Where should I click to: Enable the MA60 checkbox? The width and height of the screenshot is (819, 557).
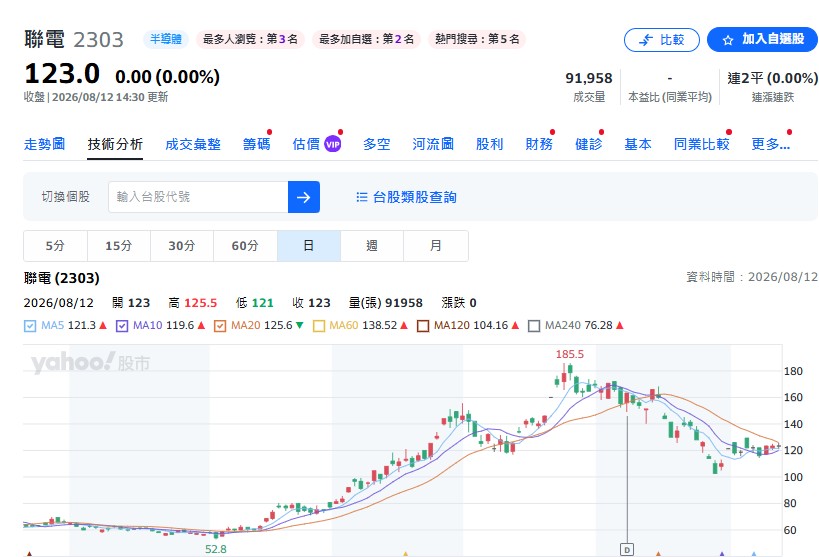(319, 326)
